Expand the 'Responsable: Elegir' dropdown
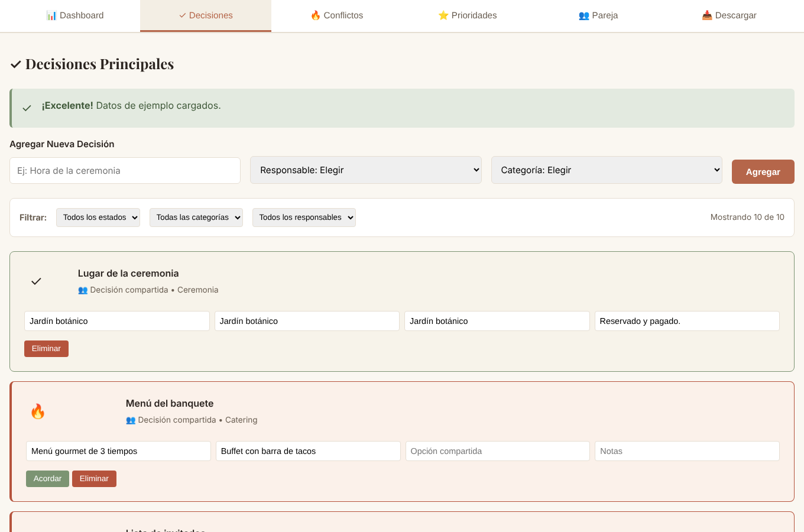 click(366, 170)
